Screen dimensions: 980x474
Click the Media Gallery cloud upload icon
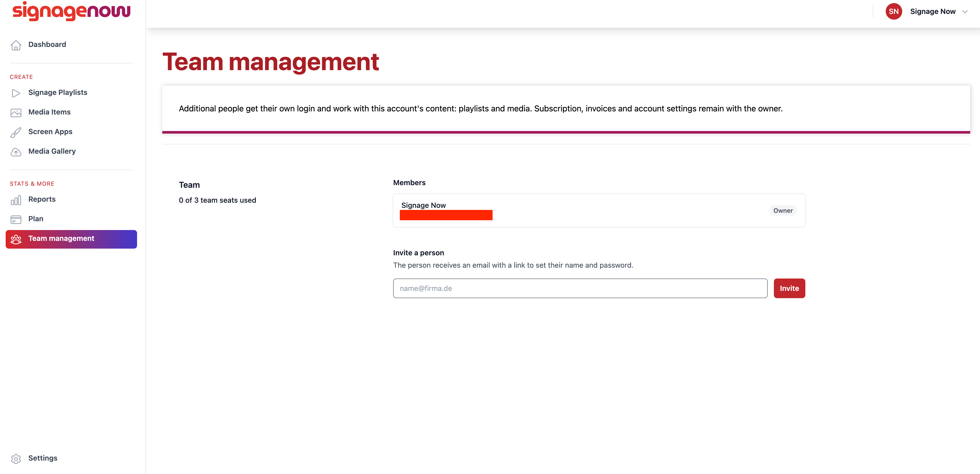(16, 152)
